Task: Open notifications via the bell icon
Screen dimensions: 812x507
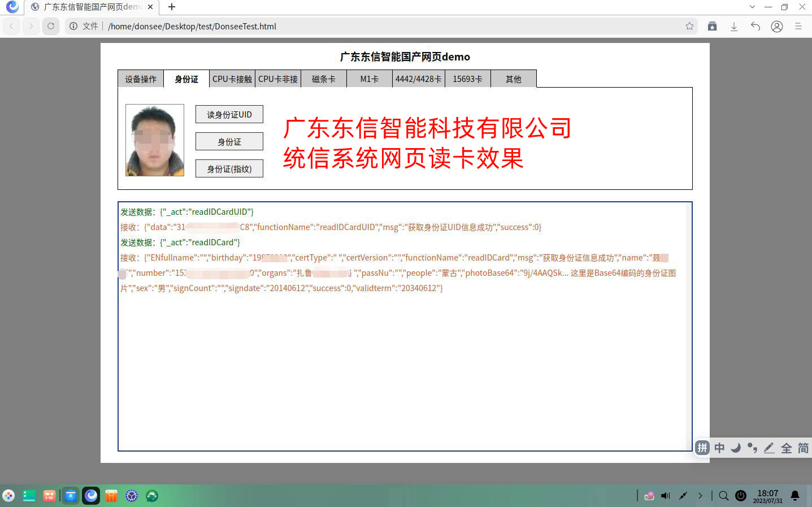Action: (x=794, y=496)
